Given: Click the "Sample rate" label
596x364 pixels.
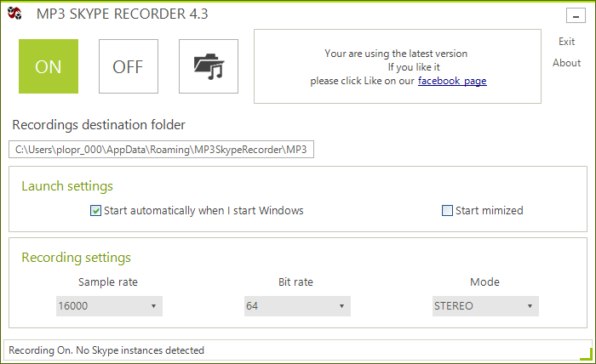Looking at the screenshot, I should [108, 282].
